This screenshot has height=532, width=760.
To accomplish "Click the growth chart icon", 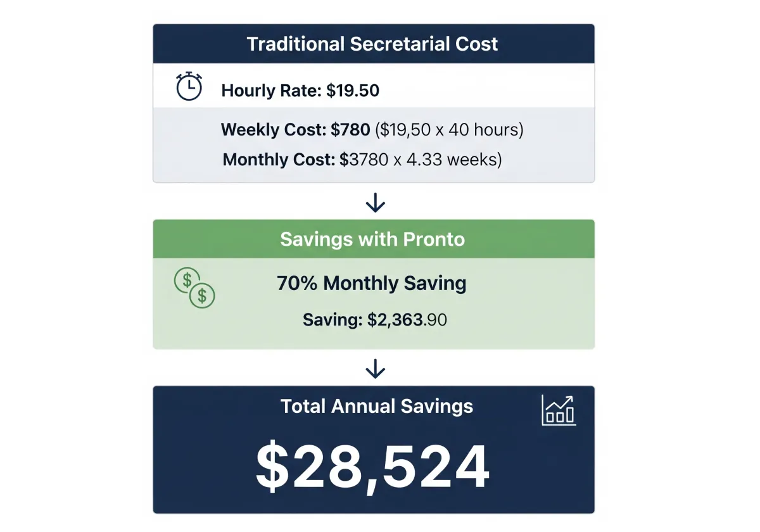I will [x=559, y=410].
